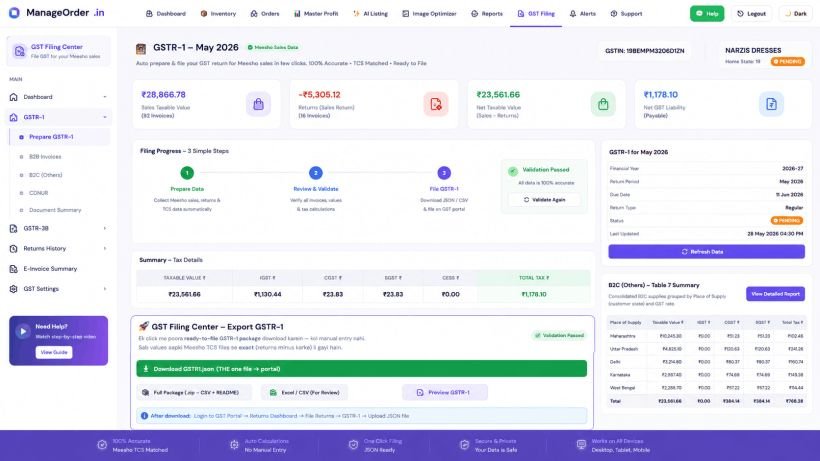Click the Preview GSTR-1 button
Image resolution: width=820 pixels, height=461 pixels.
click(x=445, y=393)
